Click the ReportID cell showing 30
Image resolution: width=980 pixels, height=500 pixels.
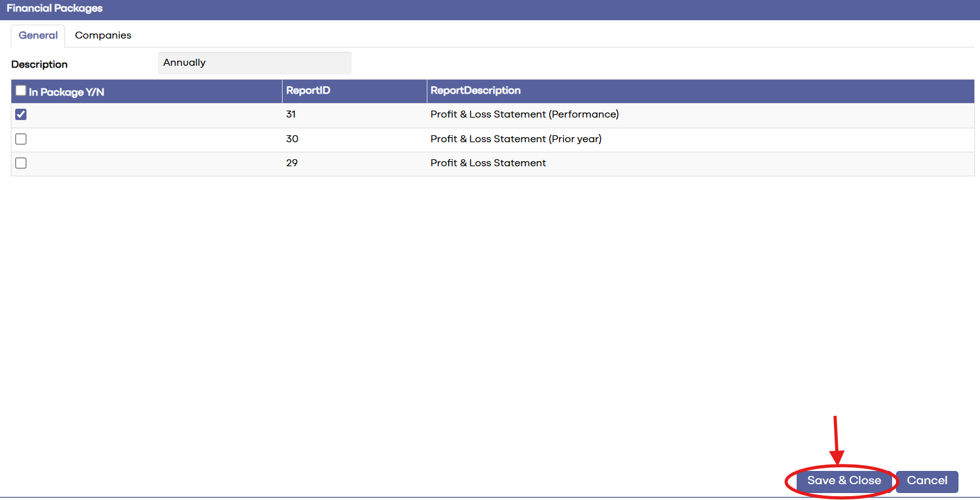292,139
